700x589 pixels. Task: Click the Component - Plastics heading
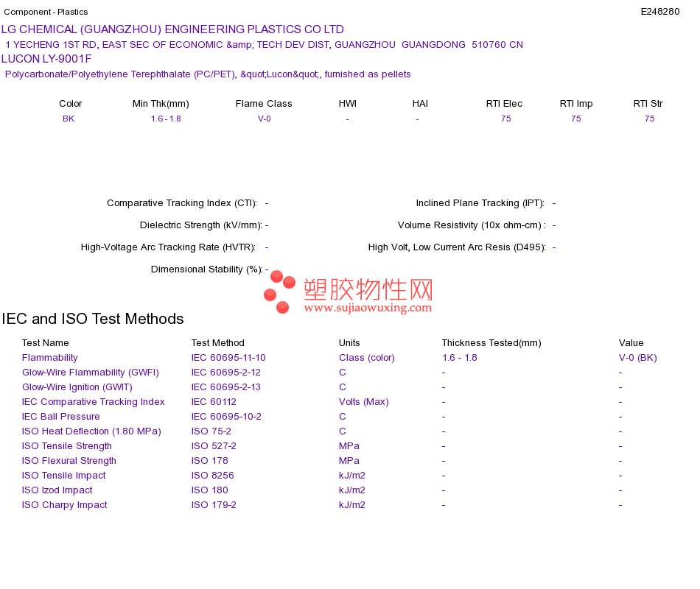point(46,12)
